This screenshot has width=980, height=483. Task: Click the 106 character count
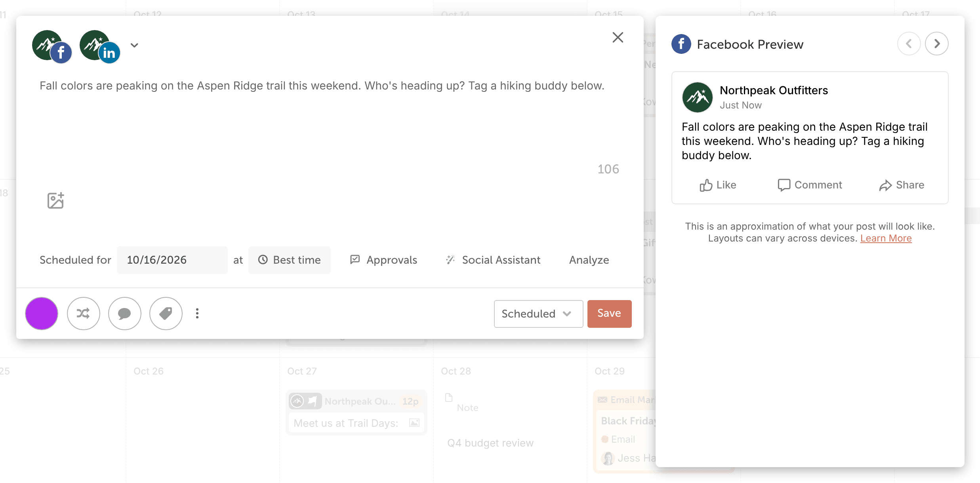608,169
